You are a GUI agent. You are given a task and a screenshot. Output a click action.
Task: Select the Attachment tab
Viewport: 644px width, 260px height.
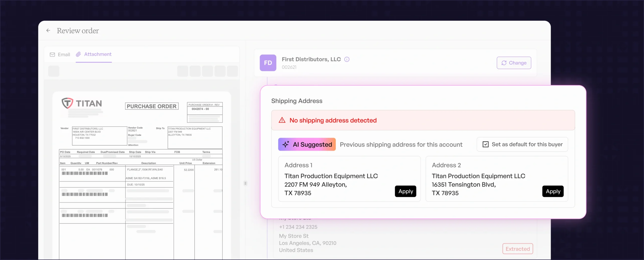click(94, 54)
